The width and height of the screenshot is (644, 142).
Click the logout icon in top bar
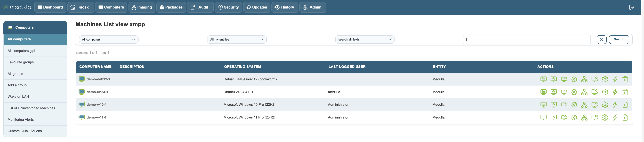tap(632, 7)
